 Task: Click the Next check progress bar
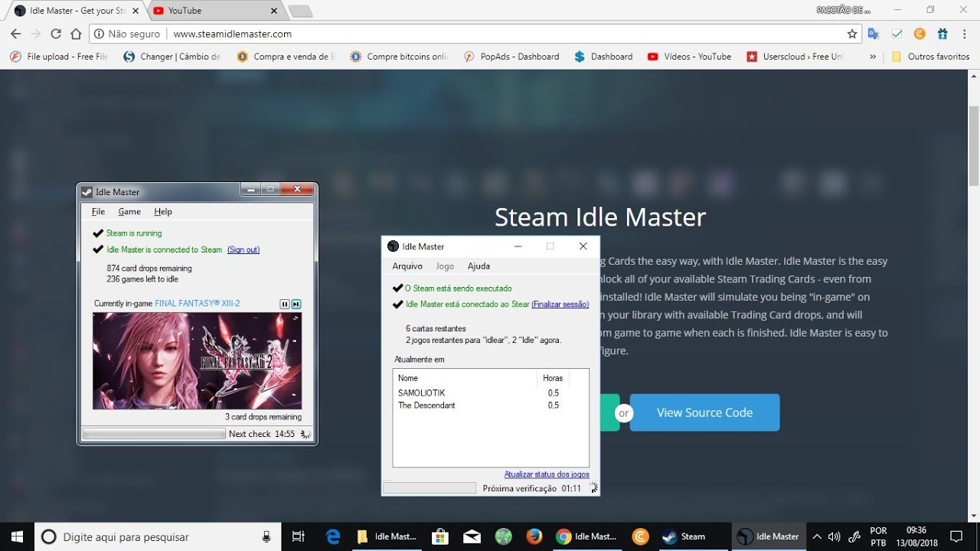pyautogui.click(x=154, y=434)
